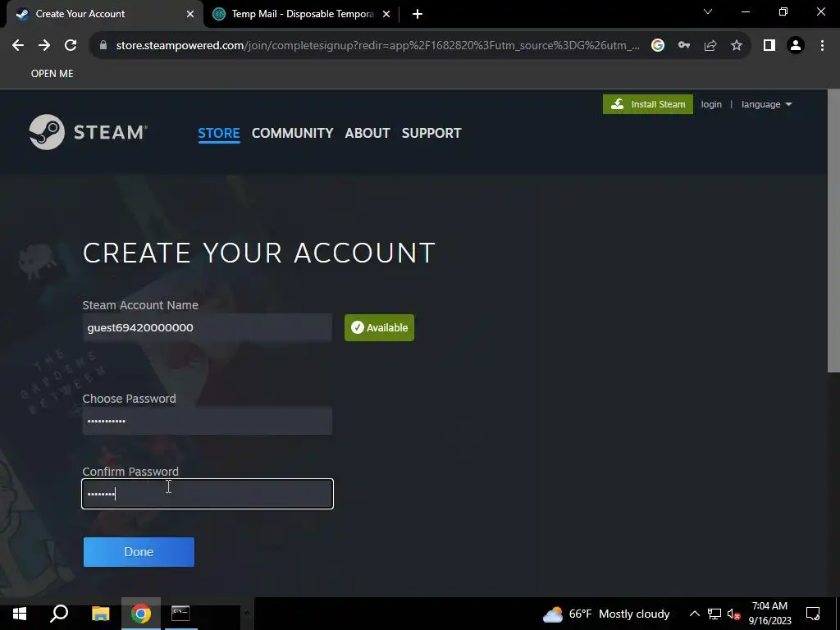Click the Available status badge

[x=379, y=327]
